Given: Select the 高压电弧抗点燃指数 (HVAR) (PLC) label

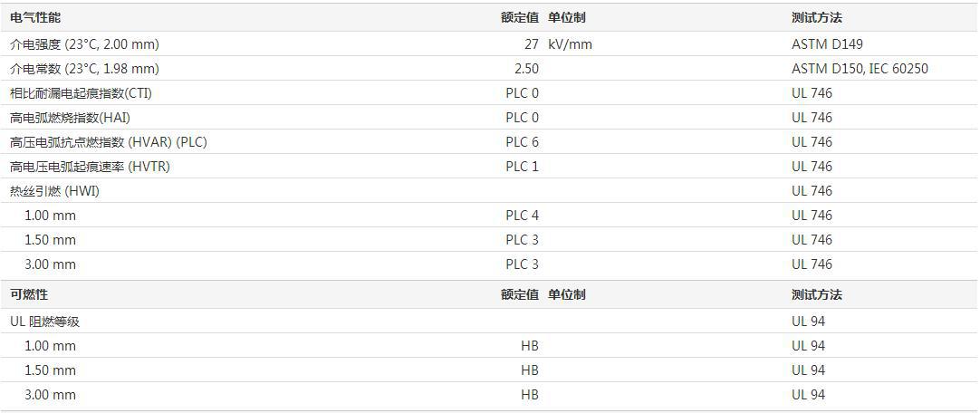Looking at the screenshot, I should click(x=109, y=141).
